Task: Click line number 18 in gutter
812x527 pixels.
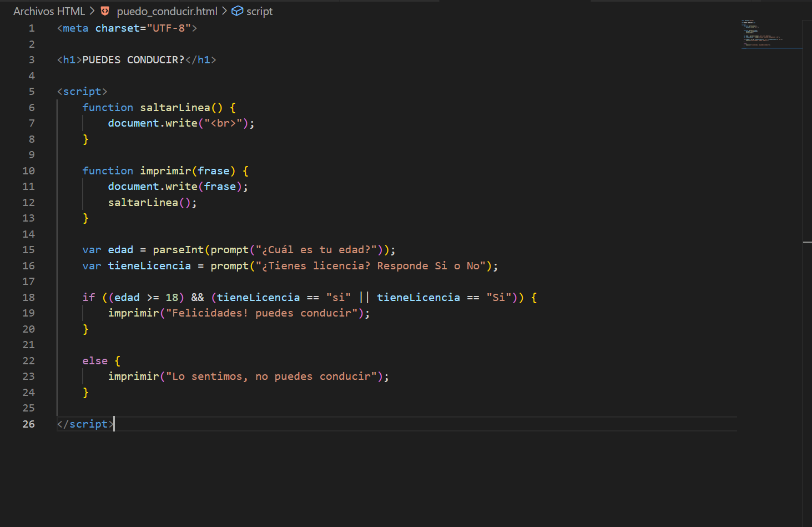Action: tap(28, 298)
